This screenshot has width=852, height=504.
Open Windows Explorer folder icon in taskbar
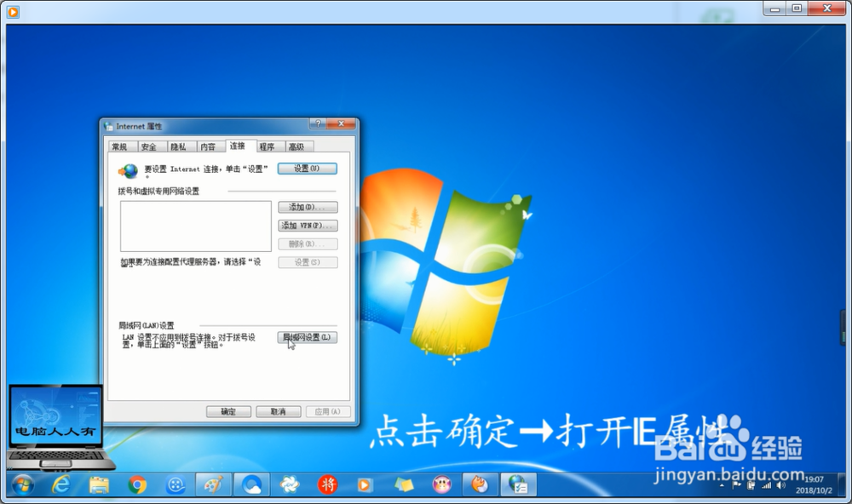pos(99,484)
